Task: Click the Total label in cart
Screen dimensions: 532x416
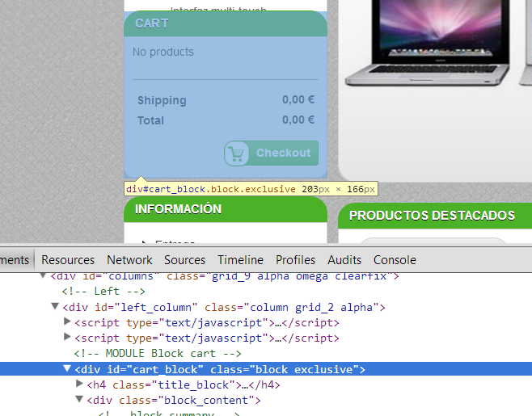Action: coord(150,120)
